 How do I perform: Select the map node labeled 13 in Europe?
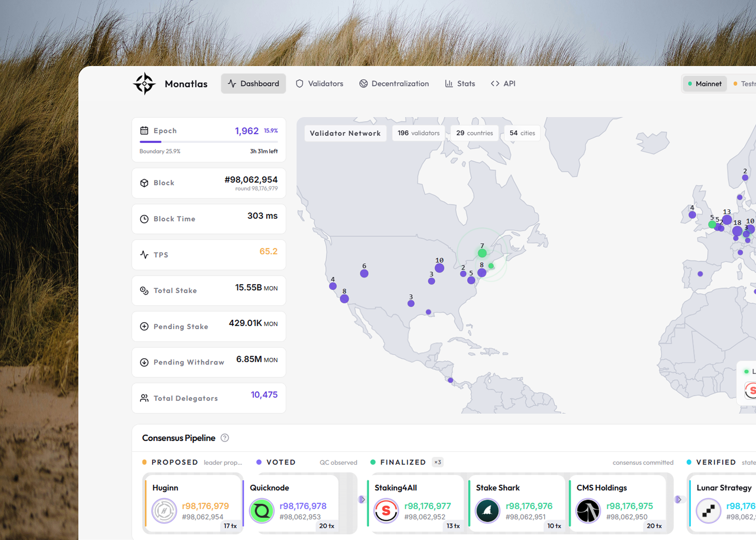point(727,220)
